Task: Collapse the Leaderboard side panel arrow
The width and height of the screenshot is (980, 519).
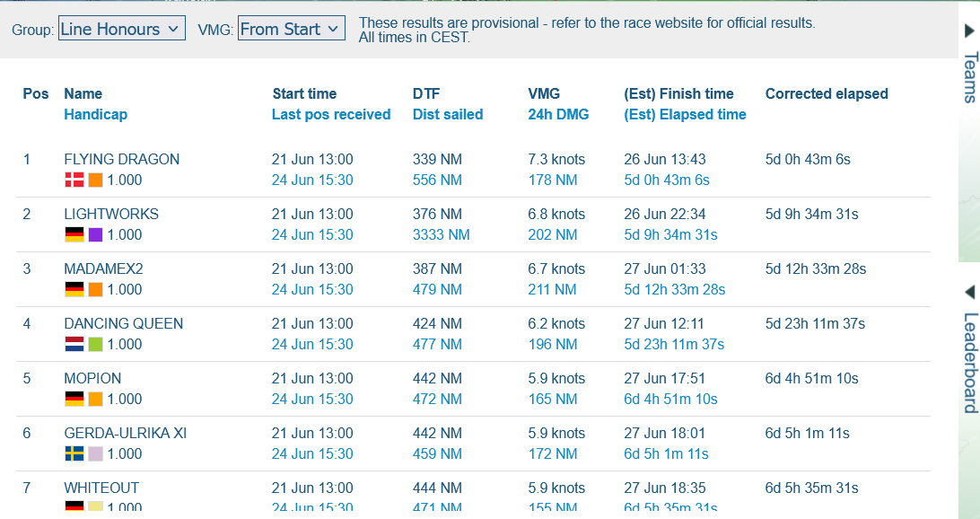Action: pyautogui.click(x=969, y=293)
